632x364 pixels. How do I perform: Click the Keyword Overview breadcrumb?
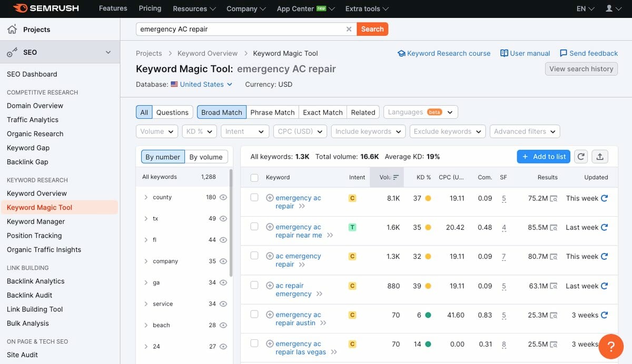208,53
